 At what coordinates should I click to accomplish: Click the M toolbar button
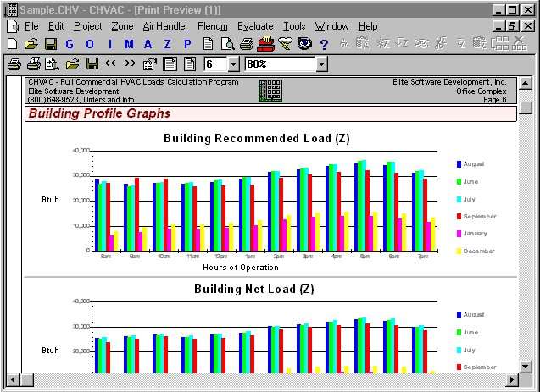(127, 43)
